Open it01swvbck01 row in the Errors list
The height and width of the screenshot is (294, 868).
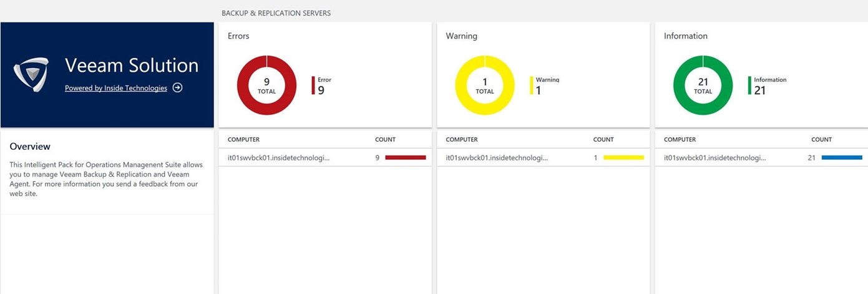(278, 158)
